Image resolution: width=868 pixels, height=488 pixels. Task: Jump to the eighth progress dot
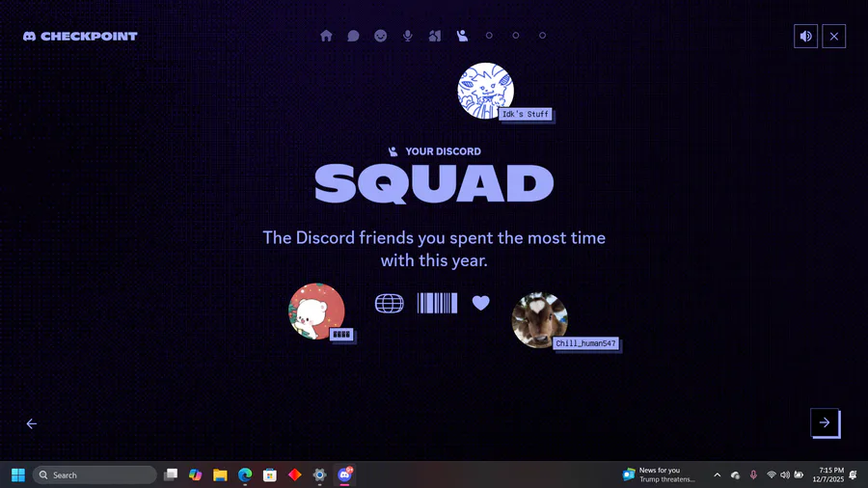pos(516,36)
